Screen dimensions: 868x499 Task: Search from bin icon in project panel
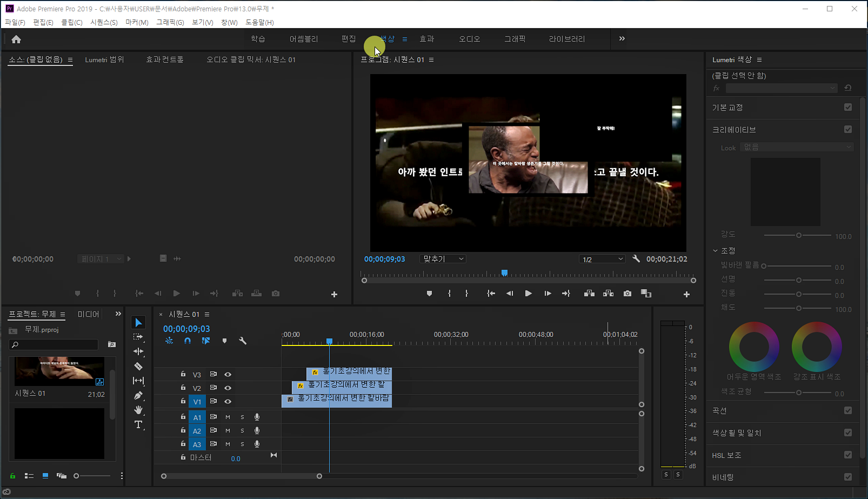[112, 344]
